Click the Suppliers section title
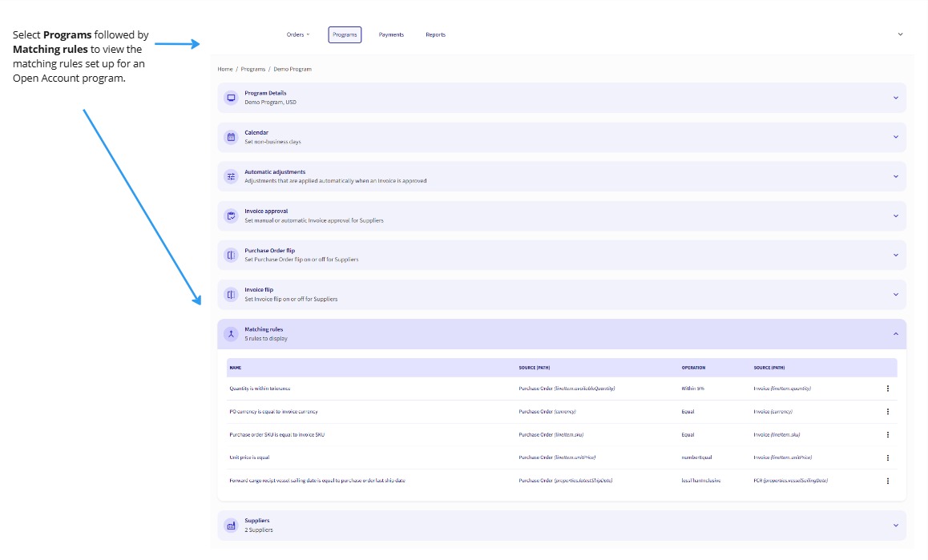 (x=257, y=520)
